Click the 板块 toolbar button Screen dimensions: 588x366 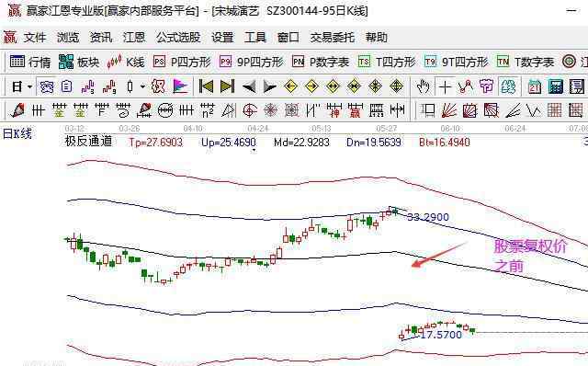pos(79,62)
